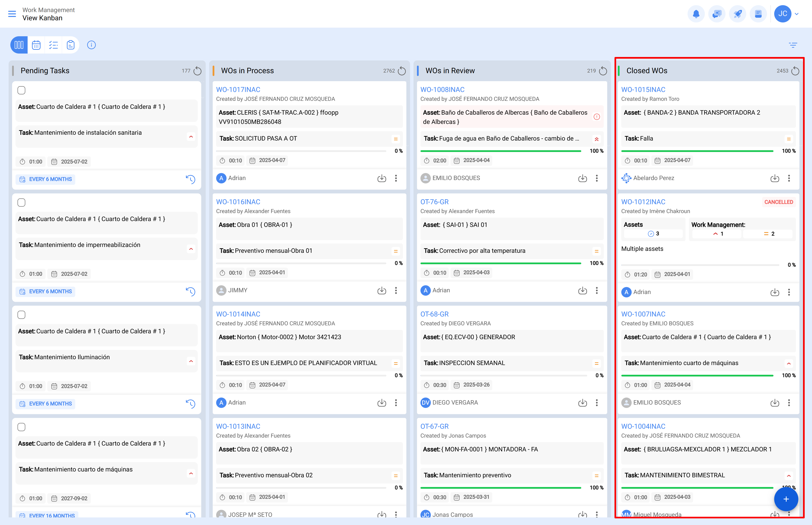Download WO-1008INAC work order
Viewport: 812px width, 525px height.
tap(582, 178)
